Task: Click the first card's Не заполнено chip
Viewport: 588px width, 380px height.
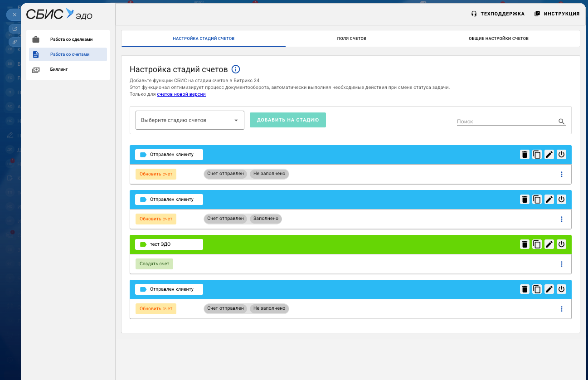Action: [269, 174]
